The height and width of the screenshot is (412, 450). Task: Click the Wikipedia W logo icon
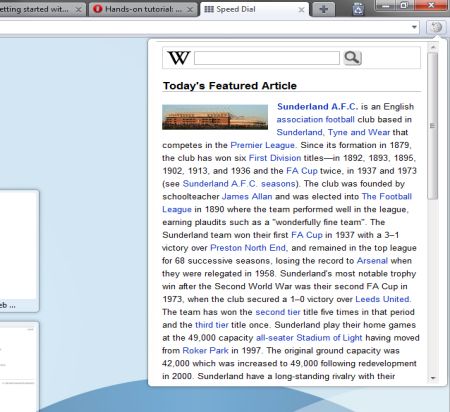(x=179, y=58)
